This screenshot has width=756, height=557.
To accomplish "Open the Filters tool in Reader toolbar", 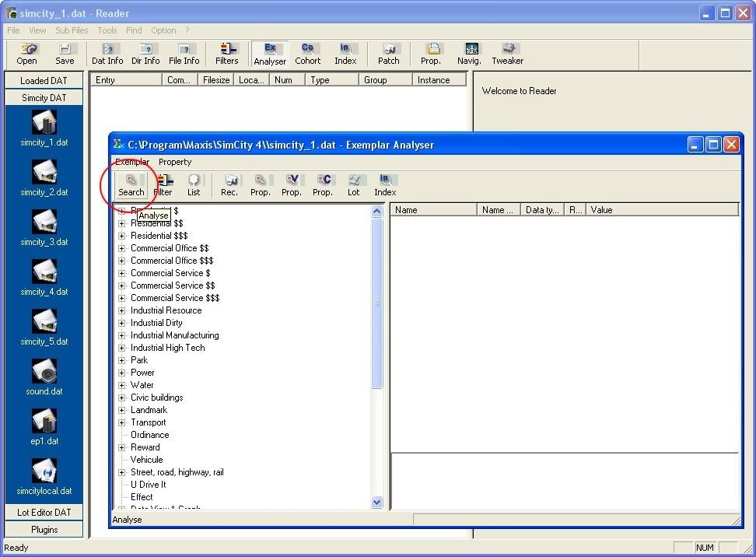I will point(226,54).
